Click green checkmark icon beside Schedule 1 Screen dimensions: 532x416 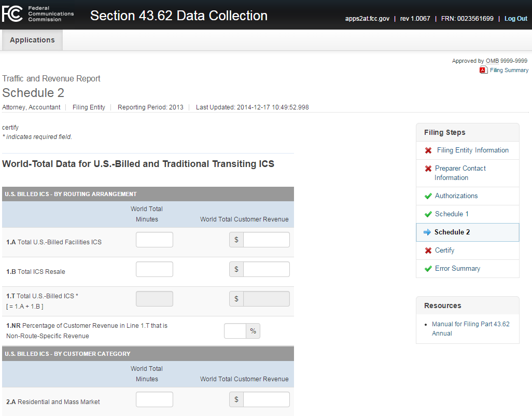tap(428, 214)
